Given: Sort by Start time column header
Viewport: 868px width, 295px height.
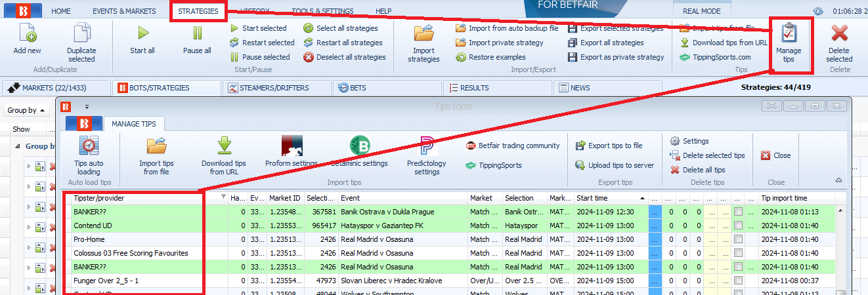Looking at the screenshot, I should (611, 198).
